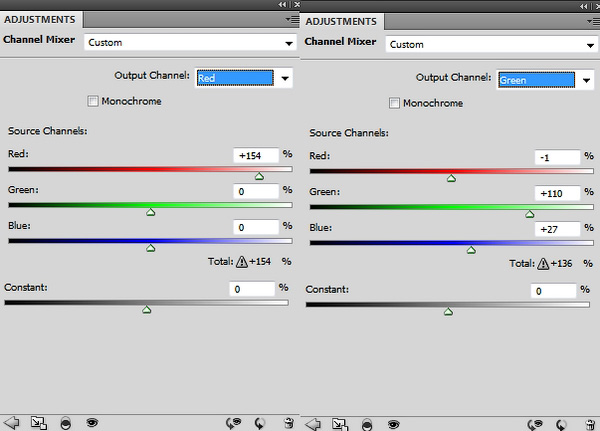The image size is (600, 431).
Task: Toggle layer visibility eye in the left panel footer
Action: point(92,423)
